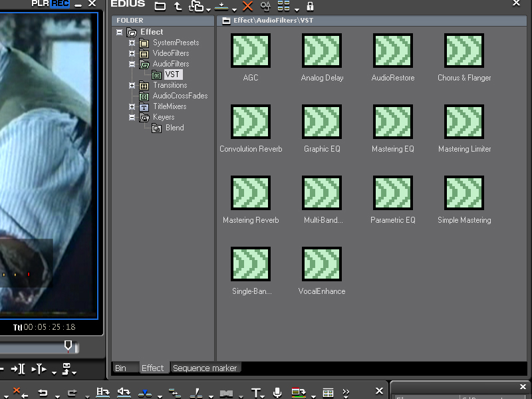The height and width of the screenshot is (399, 532).
Task: Select the Blend item under Keyers
Action: coord(174,128)
